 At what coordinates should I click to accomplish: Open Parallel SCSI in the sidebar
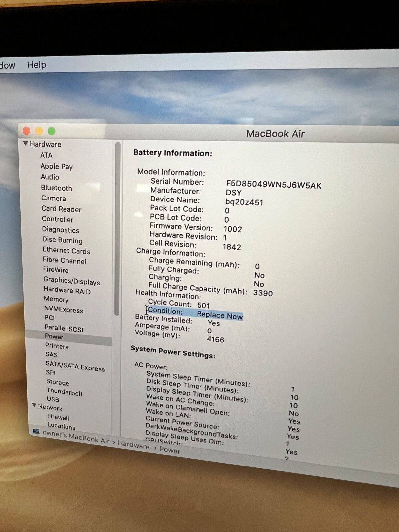pos(64,328)
